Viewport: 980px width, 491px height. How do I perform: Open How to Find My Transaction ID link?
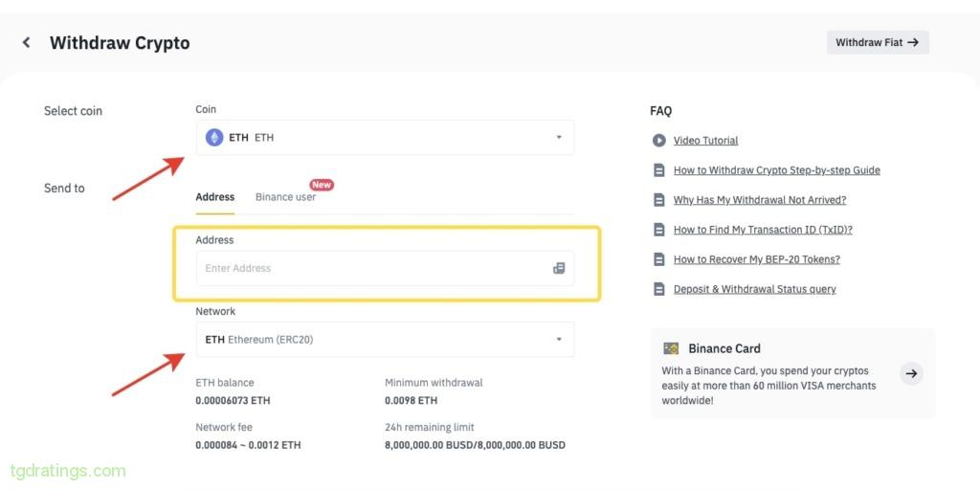click(763, 230)
